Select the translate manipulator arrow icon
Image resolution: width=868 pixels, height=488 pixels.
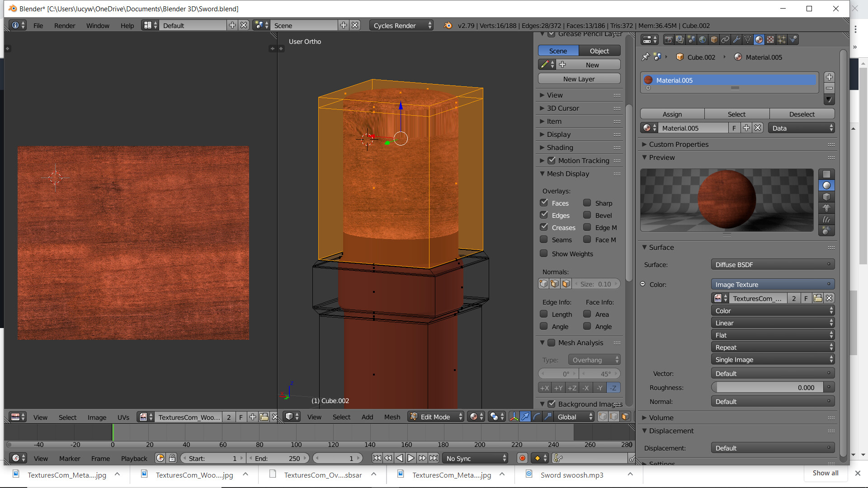tap(525, 417)
